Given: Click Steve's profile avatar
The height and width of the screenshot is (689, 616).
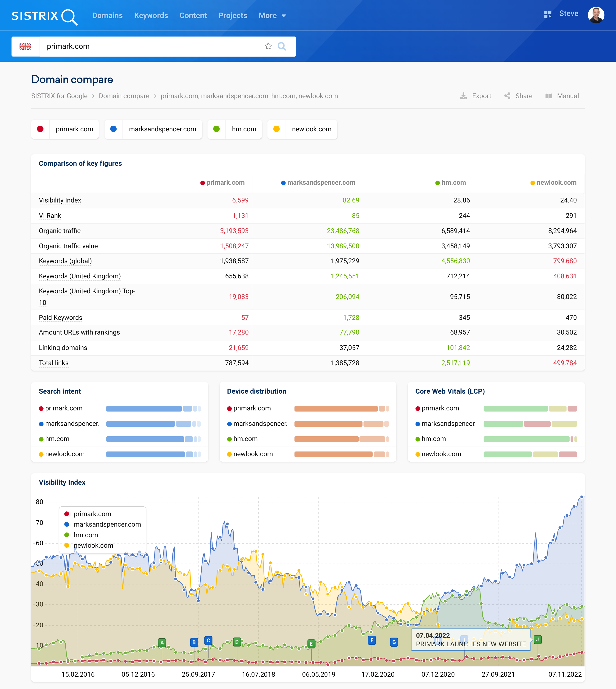Looking at the screenshot, I should (596, 15).
